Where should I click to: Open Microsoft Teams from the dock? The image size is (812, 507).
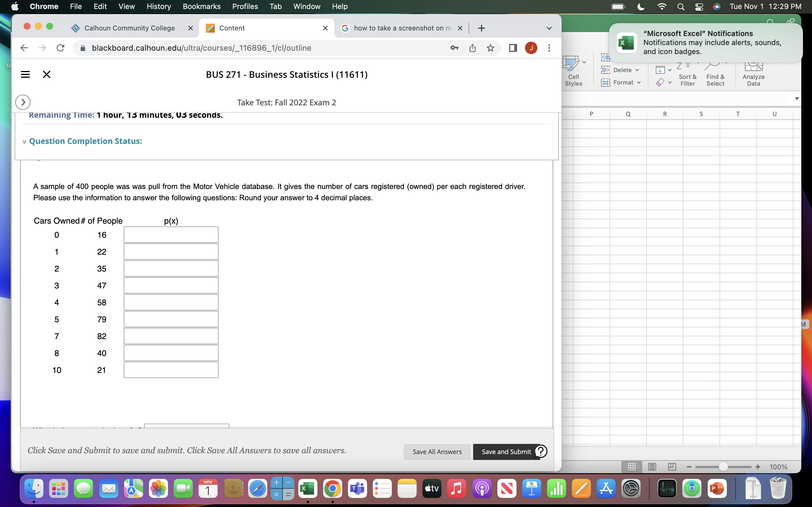tap(357, 489)
